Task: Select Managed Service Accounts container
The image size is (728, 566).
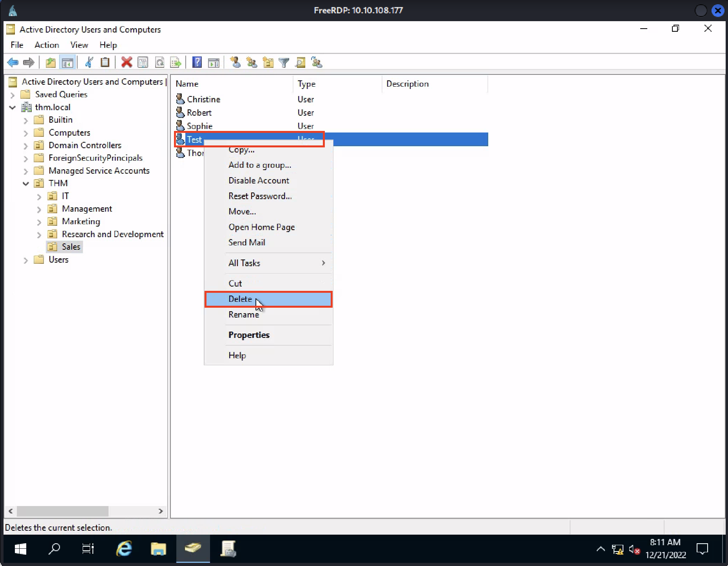Action: (x=99, y=171)
